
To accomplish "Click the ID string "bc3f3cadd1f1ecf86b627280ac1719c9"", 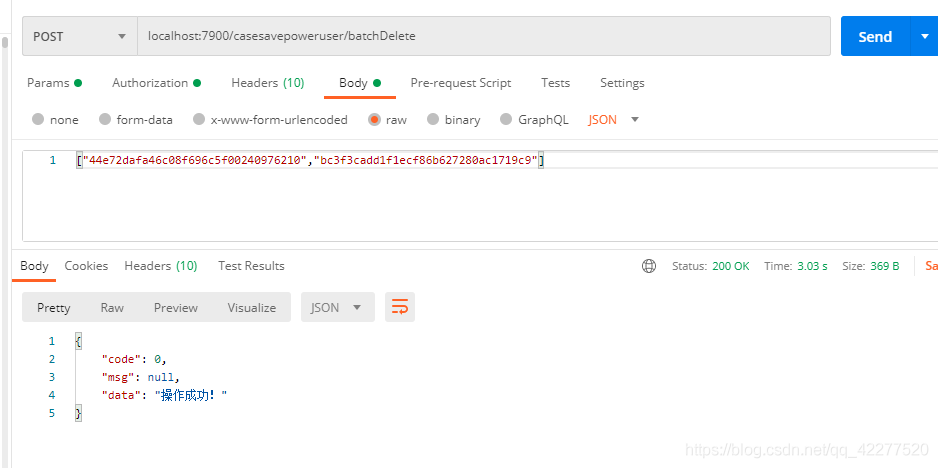I will click(x=425, y=160).
